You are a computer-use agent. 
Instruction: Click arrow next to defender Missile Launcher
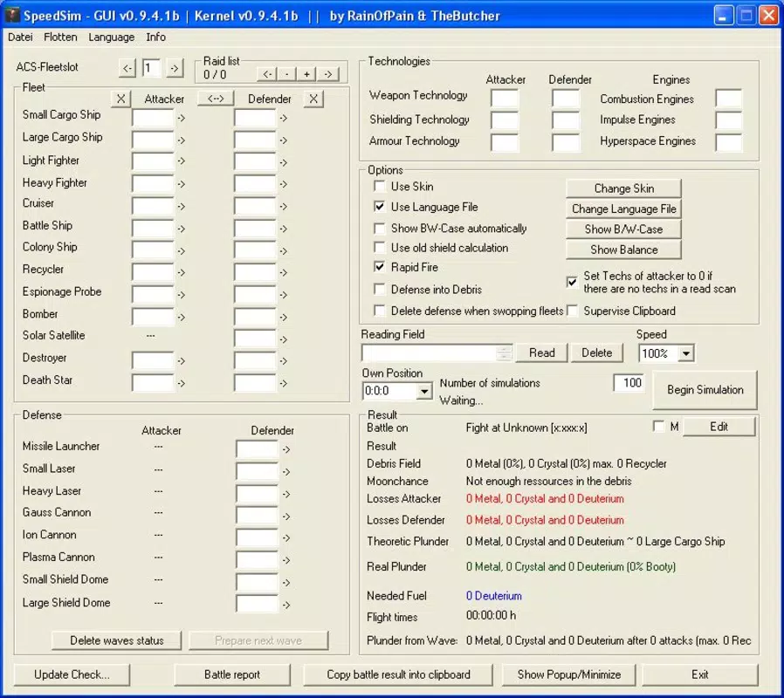point(286,449)
